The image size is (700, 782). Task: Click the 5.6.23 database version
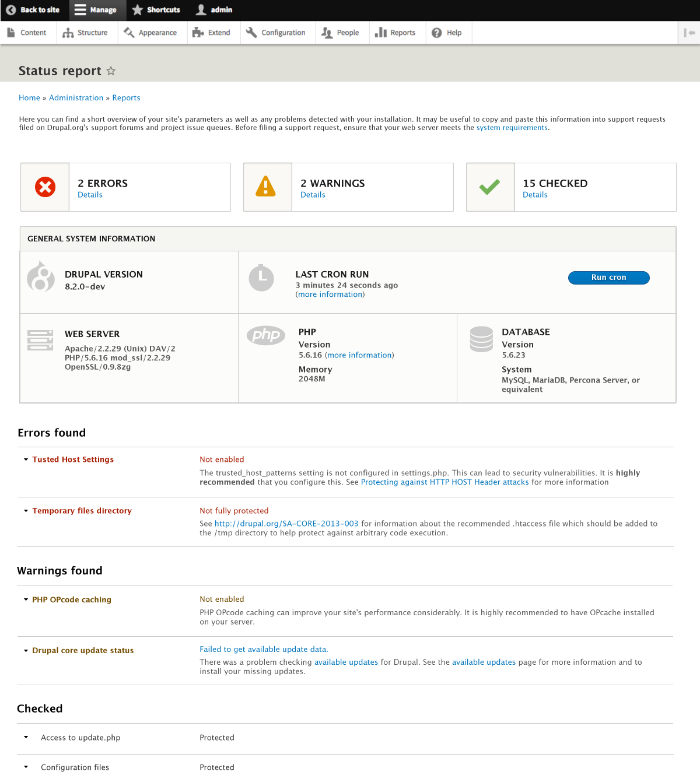coord(513,355)
